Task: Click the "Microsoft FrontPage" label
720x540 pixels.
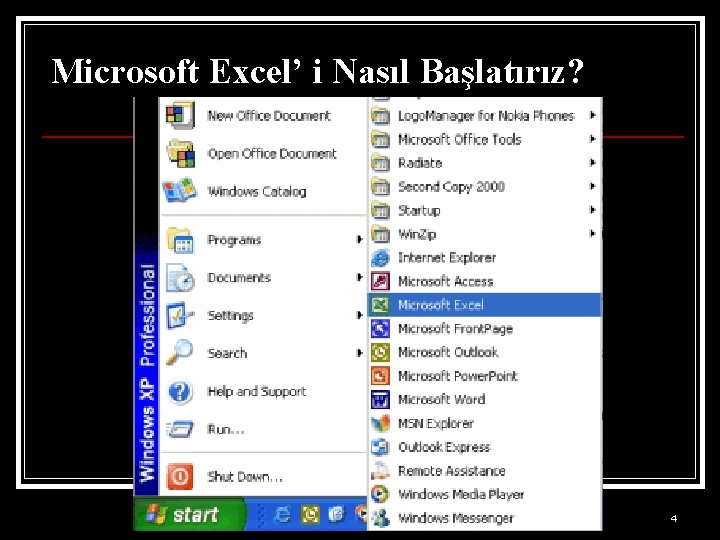Action: tap(455, 329)
